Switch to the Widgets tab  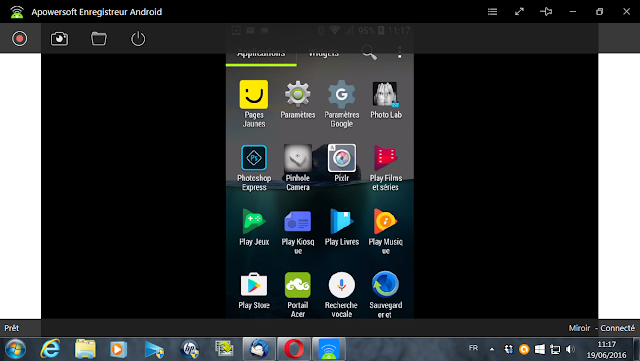click(x=323, y=53)
